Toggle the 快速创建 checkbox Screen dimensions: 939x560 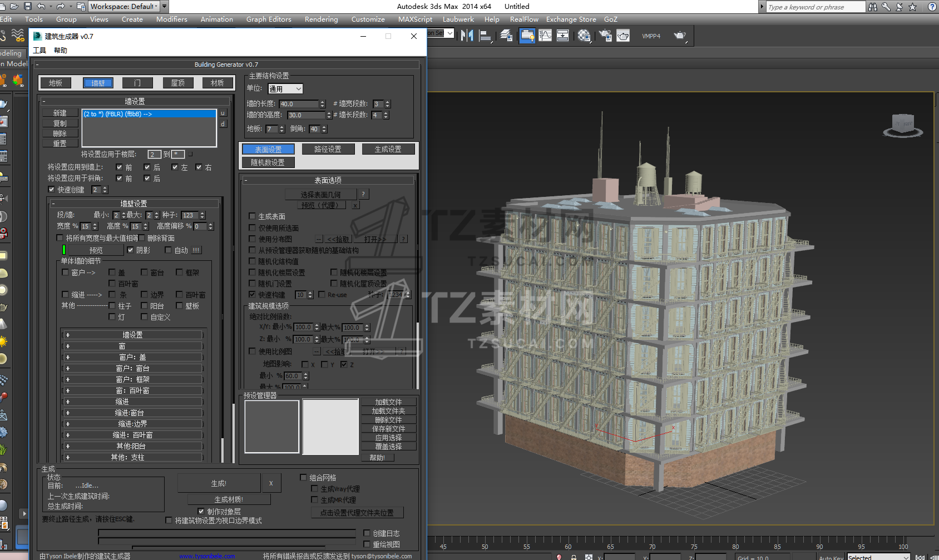(52, 190)
